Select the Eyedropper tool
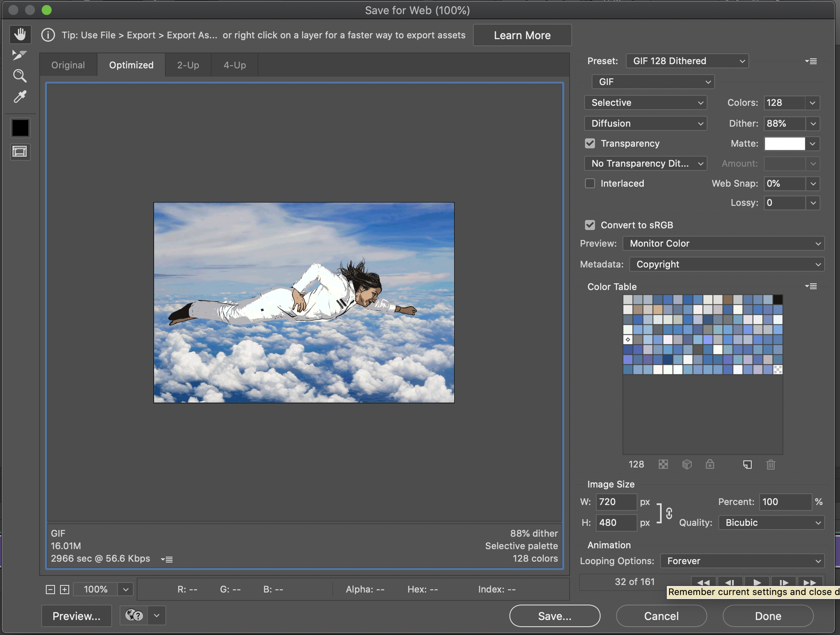The width and height of the screenshot is (840, 635). [x=20, y=97]
